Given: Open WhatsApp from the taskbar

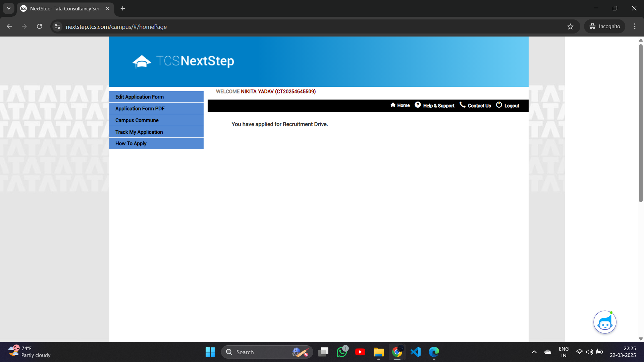Looking at the screenshot, I should [342, 352].
